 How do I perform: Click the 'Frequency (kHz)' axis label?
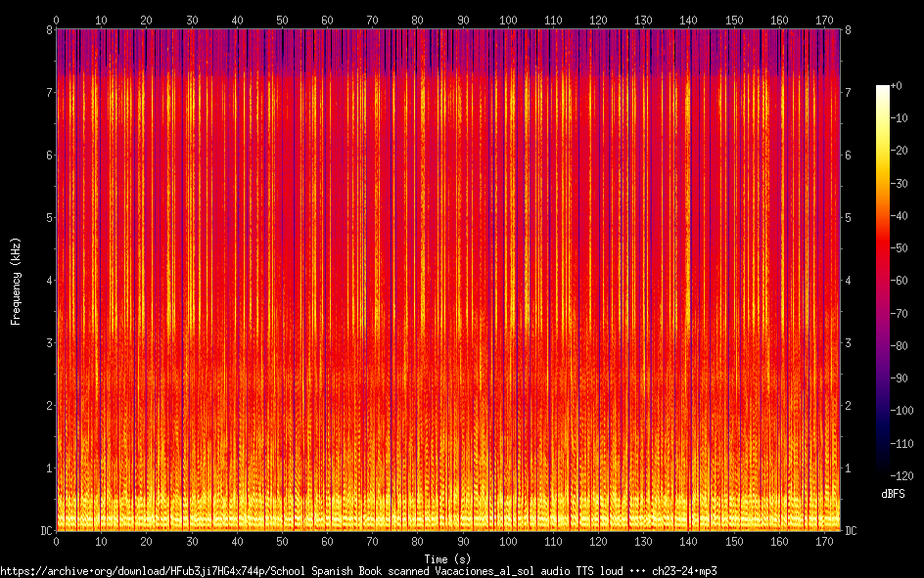16,281
